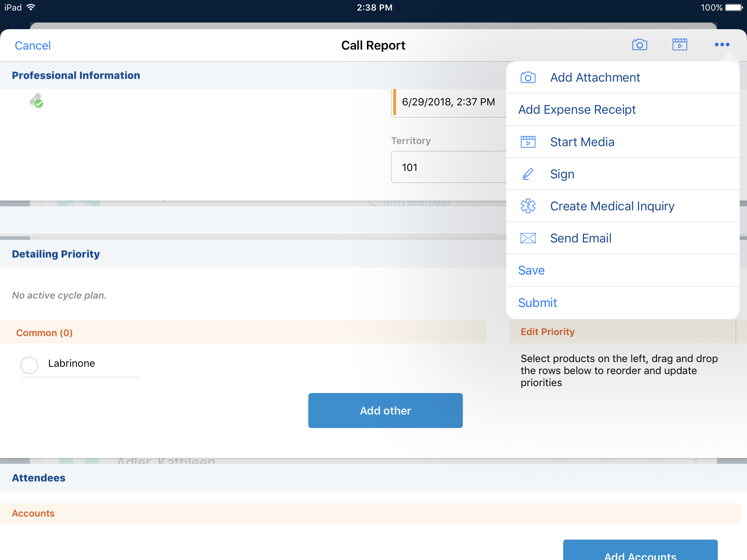Image resolution: width=747 pixels, height=560 pixels.
Task: Tap the camera icon in header
Action: tap(639, 45)
